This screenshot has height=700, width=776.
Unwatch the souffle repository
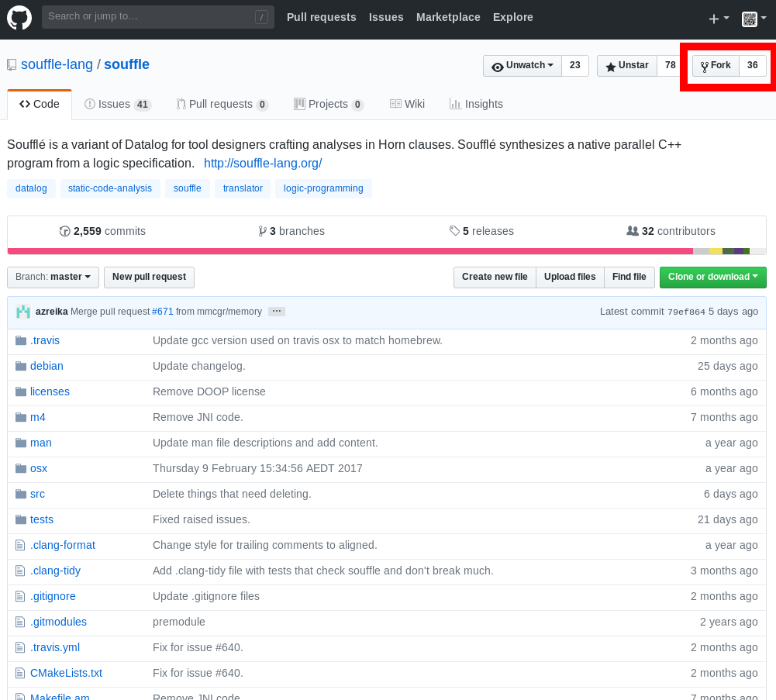pos(523,65)
